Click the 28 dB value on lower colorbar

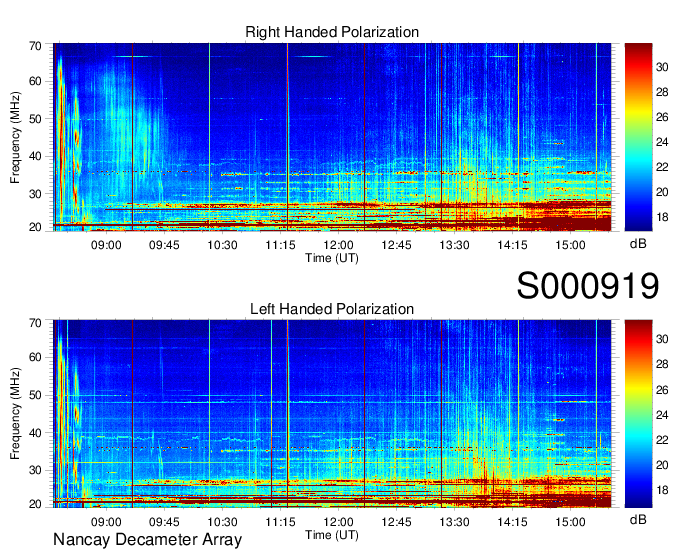click(x=662, y=365)
